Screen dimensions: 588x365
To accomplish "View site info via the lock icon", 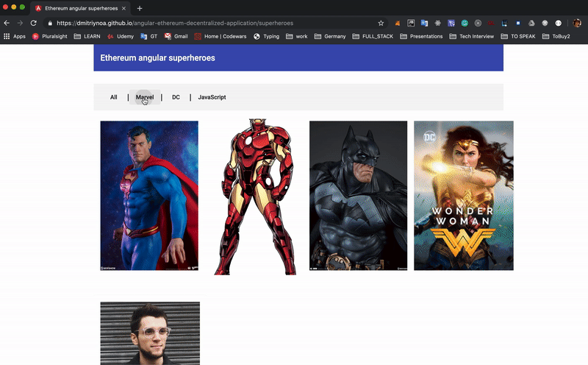I will click(50, 24).
